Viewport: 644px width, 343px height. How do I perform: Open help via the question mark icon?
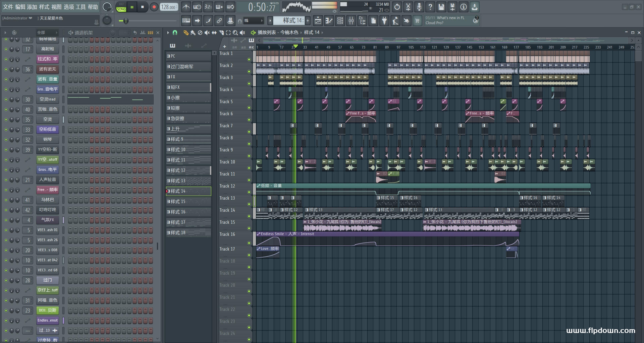[x=430, y=7]
